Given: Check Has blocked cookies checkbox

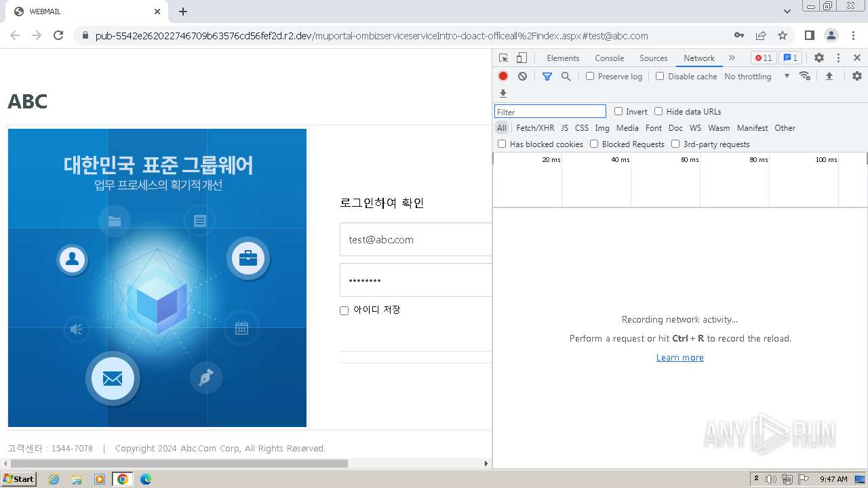Looking at the screenshot, I should (x=502, y=144).
